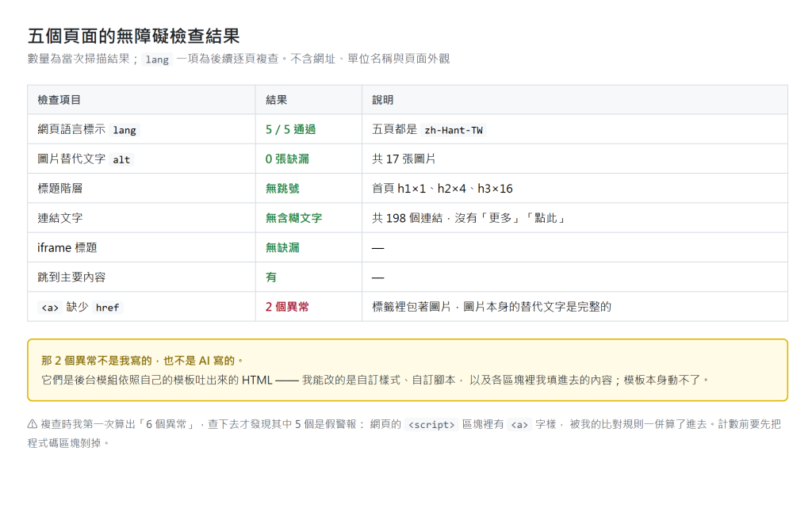Click the 無缺漏 result for iframe

click(x=282, y=247)
